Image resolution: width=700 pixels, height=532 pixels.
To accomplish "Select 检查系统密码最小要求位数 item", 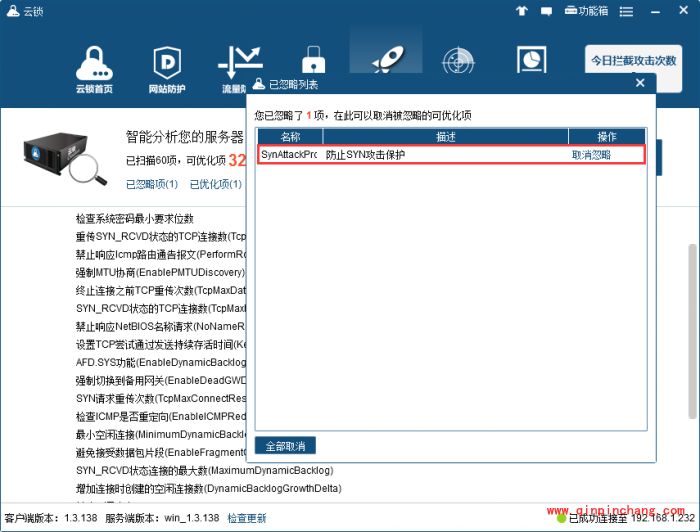I will coord(134,219).
